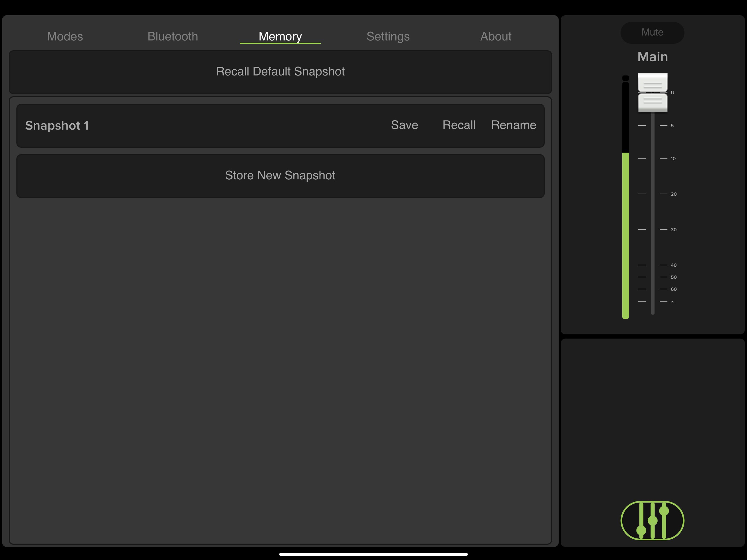
Task: Click the upper Main fader handle
Action: point(652,82)
